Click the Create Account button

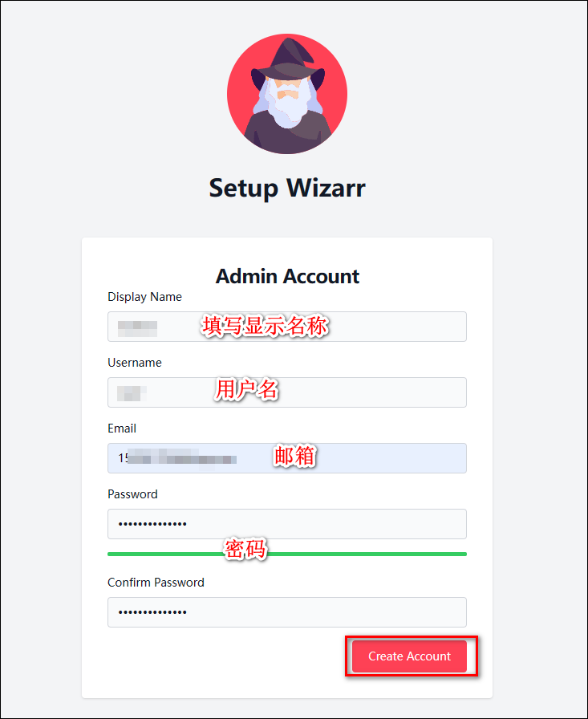coord(409,656)
